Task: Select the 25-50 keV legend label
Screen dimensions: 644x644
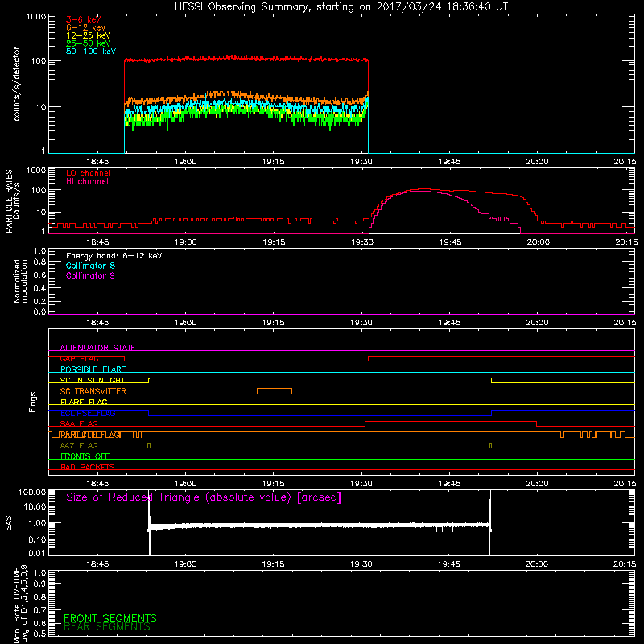Action: click(89, 43)
